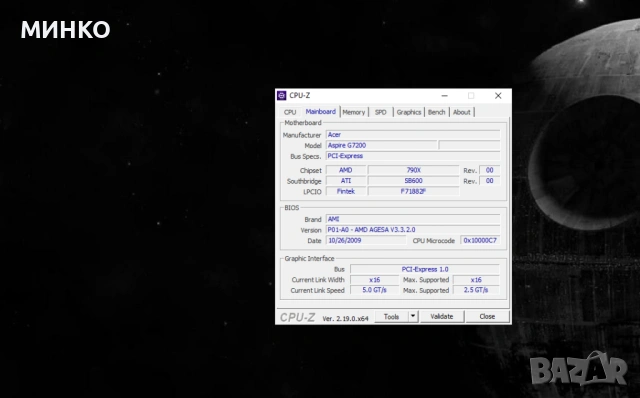This screenshot has height=398, width=640.
Task: Click the Current Link Width x16 value
Action: tap(374, 280)
